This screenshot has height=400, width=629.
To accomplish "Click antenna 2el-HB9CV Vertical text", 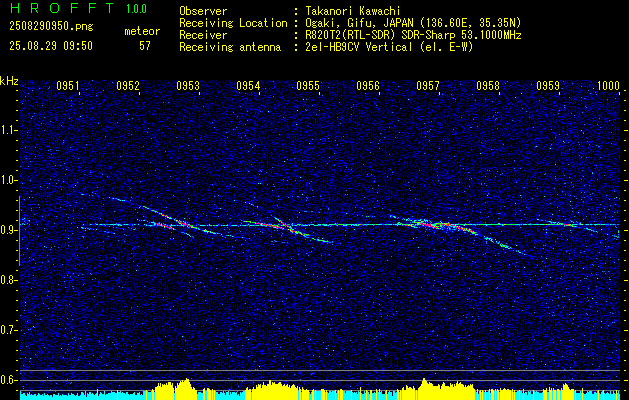I will [389, 47].
